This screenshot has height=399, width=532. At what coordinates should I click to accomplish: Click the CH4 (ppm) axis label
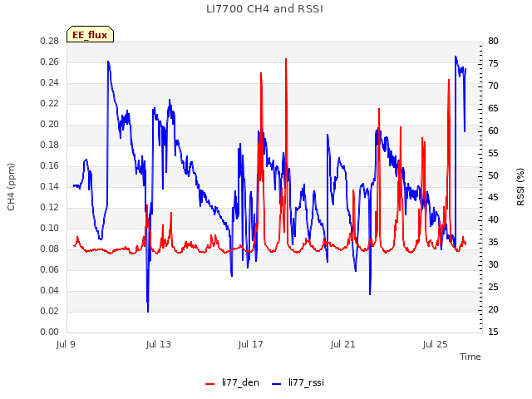pyautogui.click(x=11, y=187)
